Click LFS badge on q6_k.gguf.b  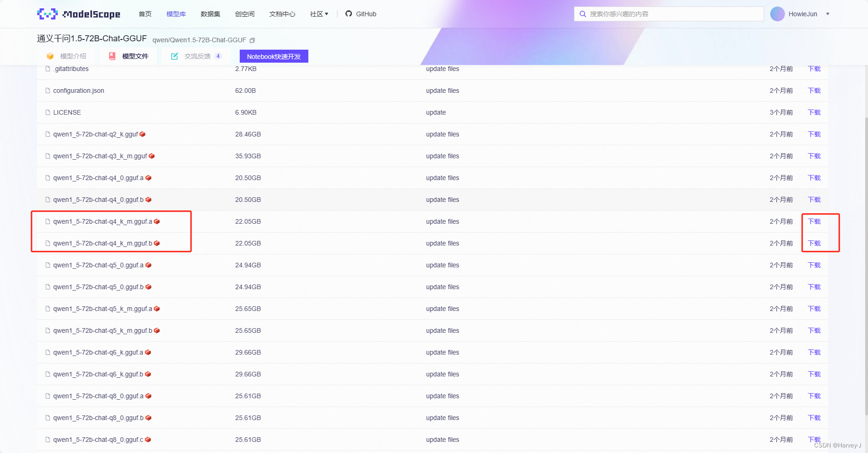[x=148, y=374]
